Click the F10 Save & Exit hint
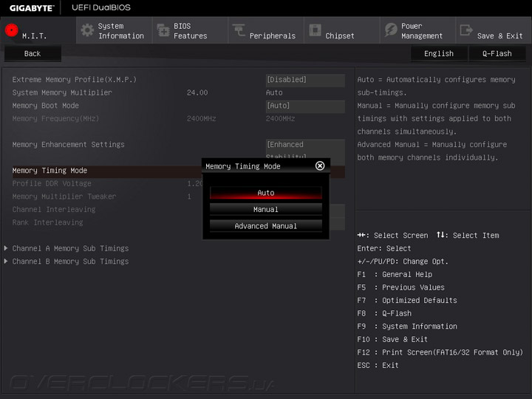Screen dimensions: 532x399 click(392, 339)
